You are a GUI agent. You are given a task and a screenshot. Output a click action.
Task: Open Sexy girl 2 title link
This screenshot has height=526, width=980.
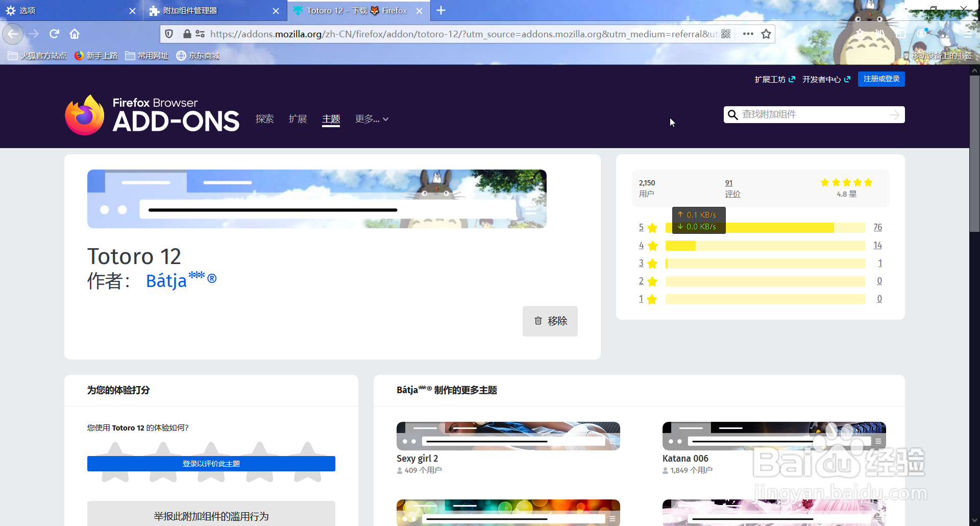[417, 459]
